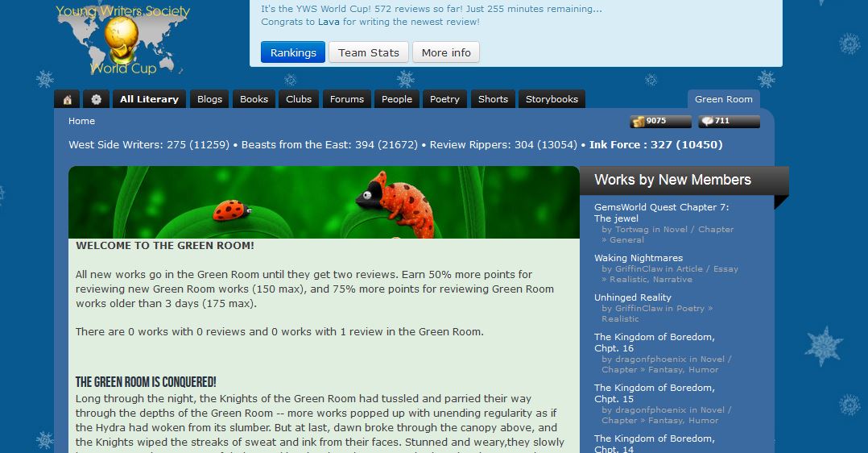Screen dimensions: 868x453
Task: Go to the Forums tab
Action: (347, 99)
